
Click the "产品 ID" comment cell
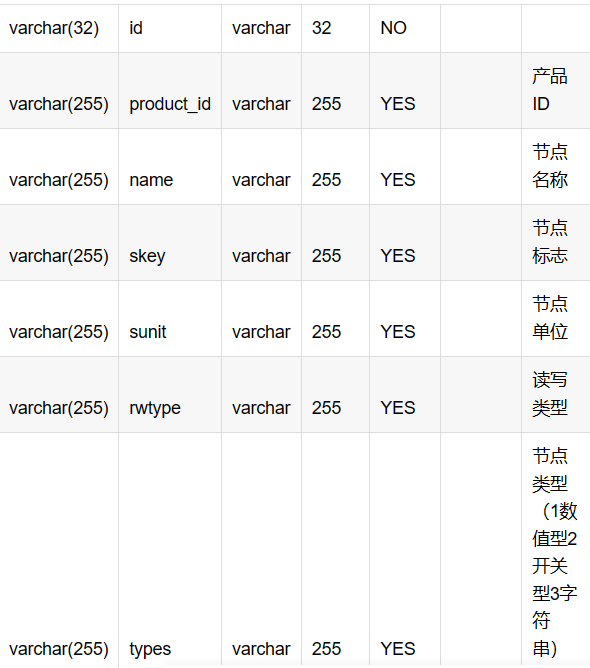click(555, 91)
